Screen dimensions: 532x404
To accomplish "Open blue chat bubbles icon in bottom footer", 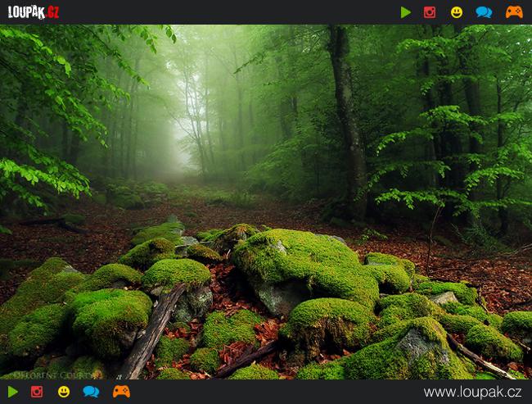I will 91,392.
